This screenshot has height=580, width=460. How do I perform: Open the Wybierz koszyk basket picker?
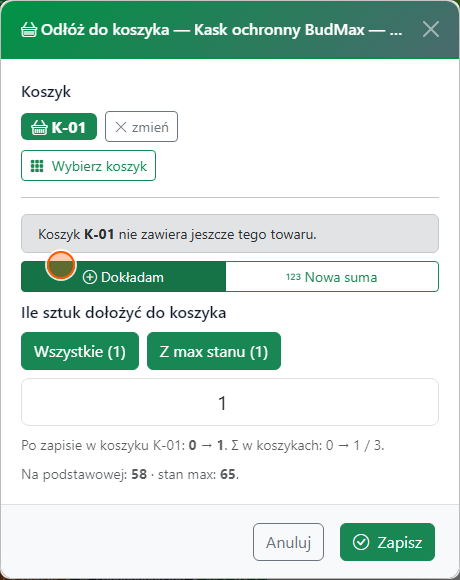click(x=88, y=165)
